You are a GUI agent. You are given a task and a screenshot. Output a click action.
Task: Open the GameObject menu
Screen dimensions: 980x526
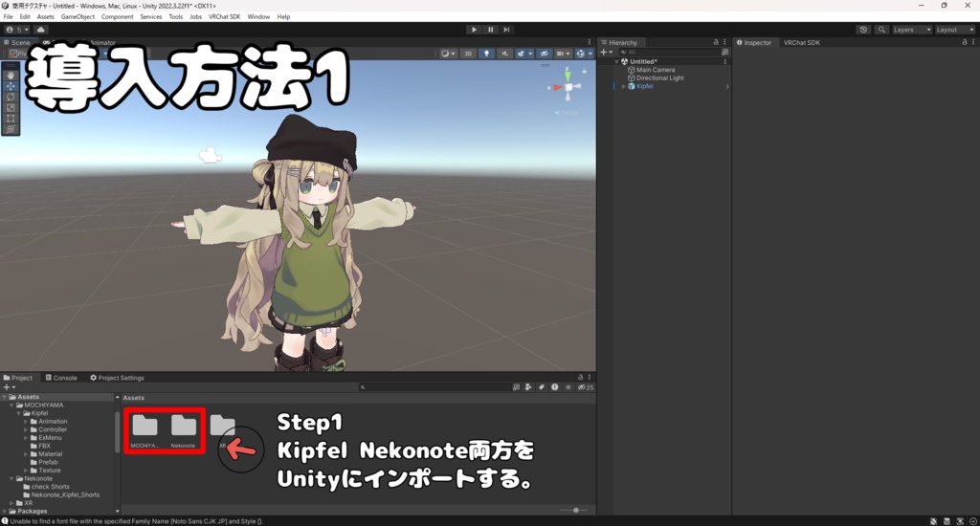(78, 17)
